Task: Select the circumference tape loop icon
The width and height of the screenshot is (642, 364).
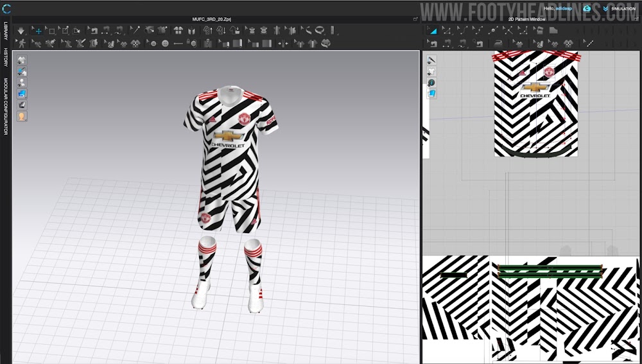Action: point(319,31)
